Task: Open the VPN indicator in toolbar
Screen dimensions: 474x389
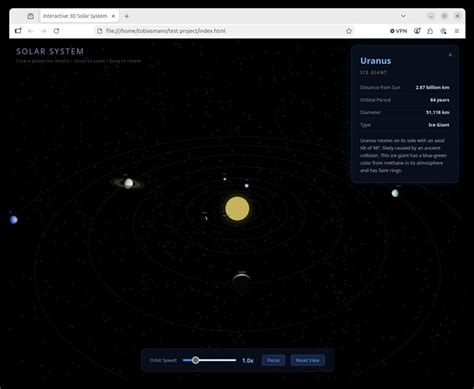Action: click(x=399, y=31)
